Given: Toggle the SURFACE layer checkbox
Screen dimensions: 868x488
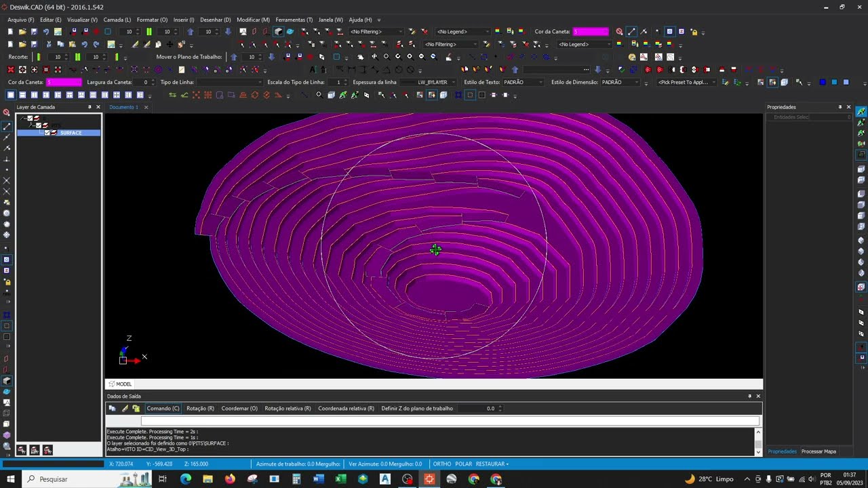Looking at the screenshot, I should [47, 133].
